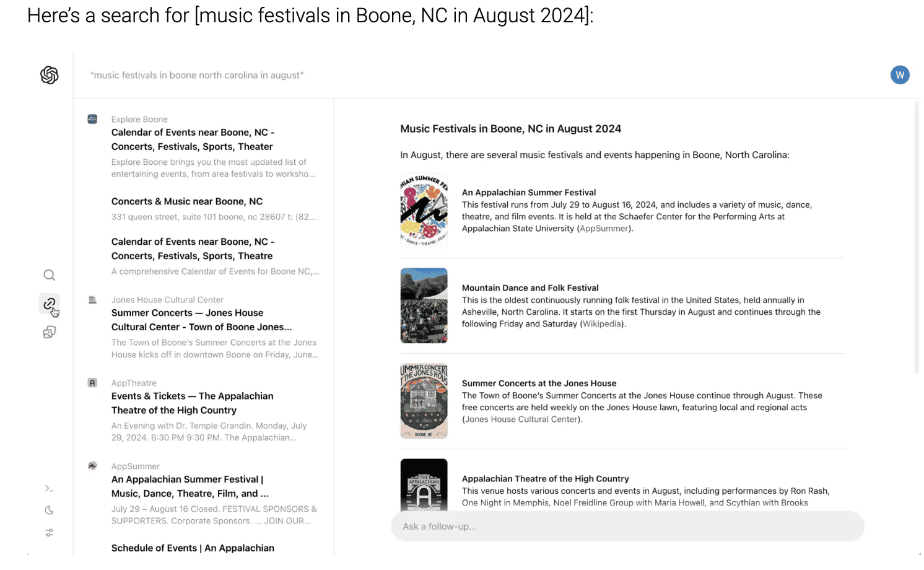The width and height of the screenshot is (924, 570).
Task: Open Summer Concerts Jones House result
Action: [202, 320]
